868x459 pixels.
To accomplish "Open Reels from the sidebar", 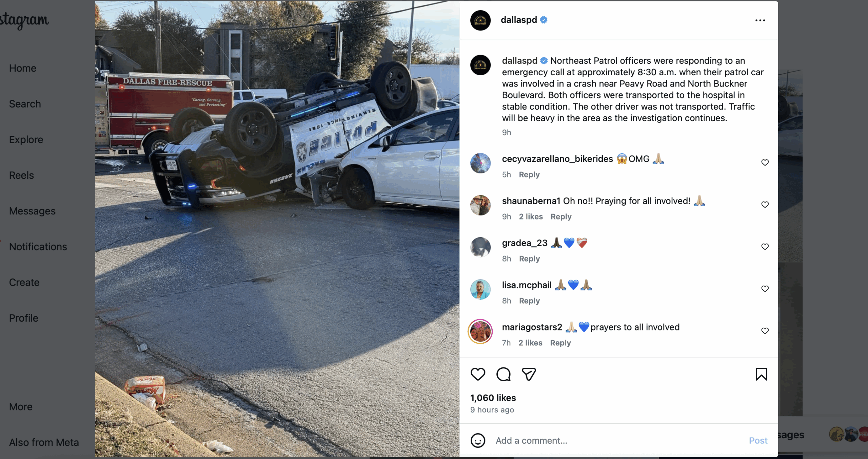I will click(x=21, y=175).
